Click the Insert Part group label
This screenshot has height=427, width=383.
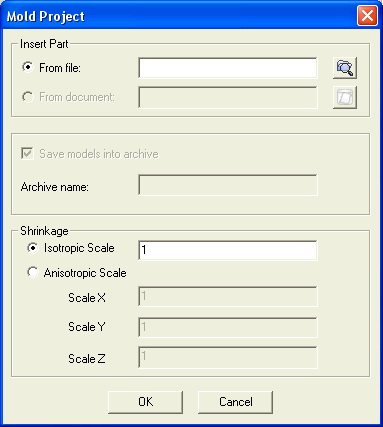coord(44,44)
